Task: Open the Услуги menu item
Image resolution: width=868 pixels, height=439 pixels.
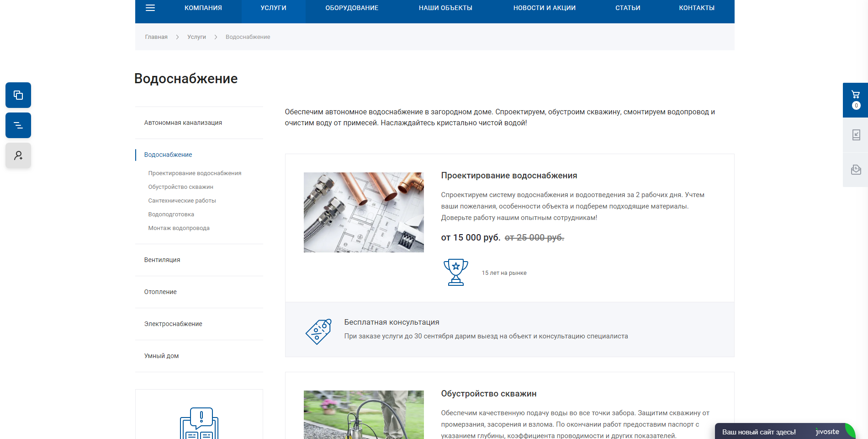Action: [274, 8]
